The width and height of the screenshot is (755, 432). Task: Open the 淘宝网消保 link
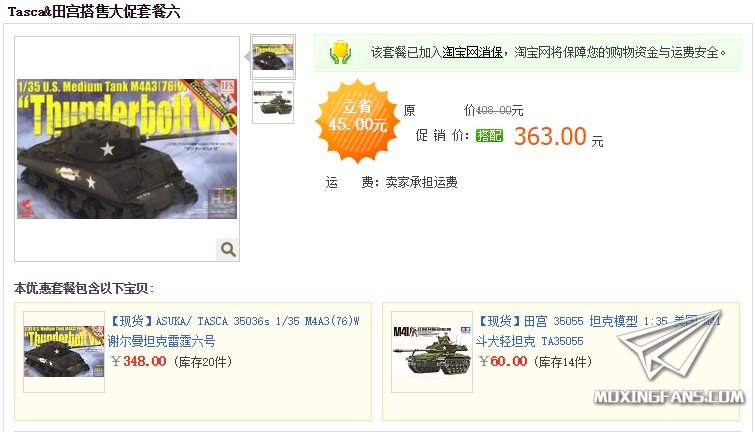point(472,52)
